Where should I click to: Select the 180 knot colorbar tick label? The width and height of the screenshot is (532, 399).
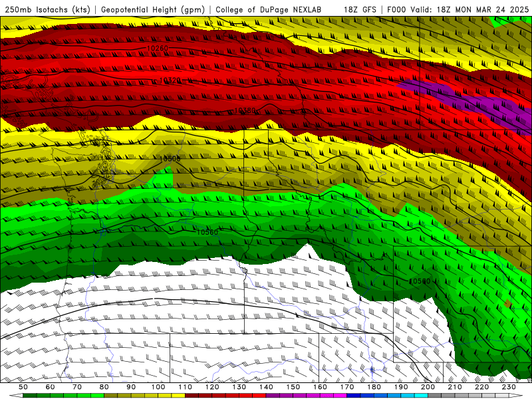point(374,387)
